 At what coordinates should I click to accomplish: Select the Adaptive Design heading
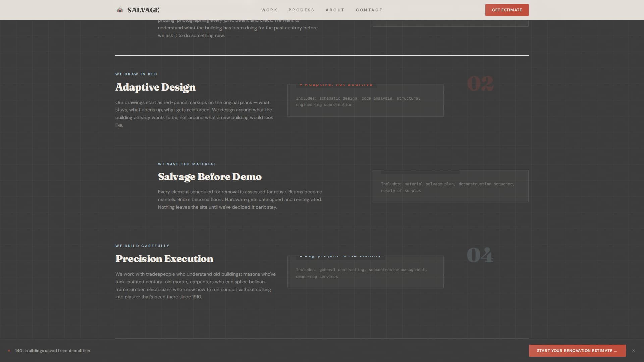155,87
